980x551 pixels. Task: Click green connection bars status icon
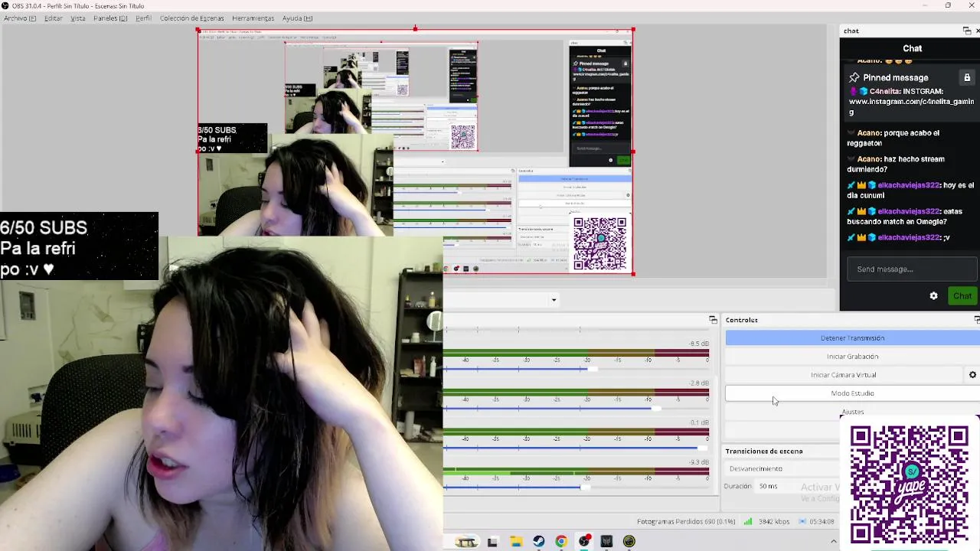coord(748,522)
